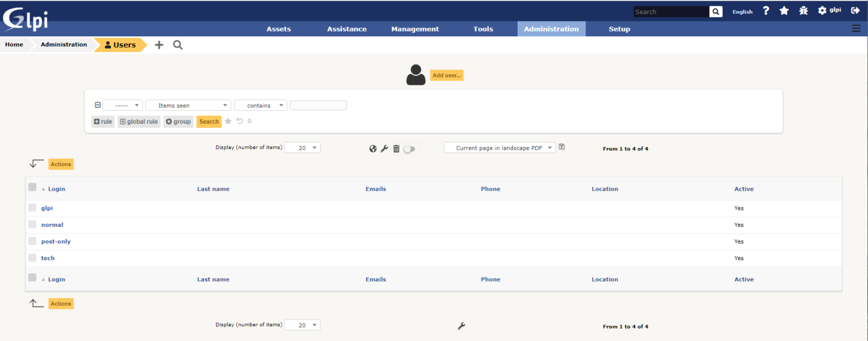Viewport: 868px width, 341px height.
Task: Open the tech user link
Action: pos(47,258)
